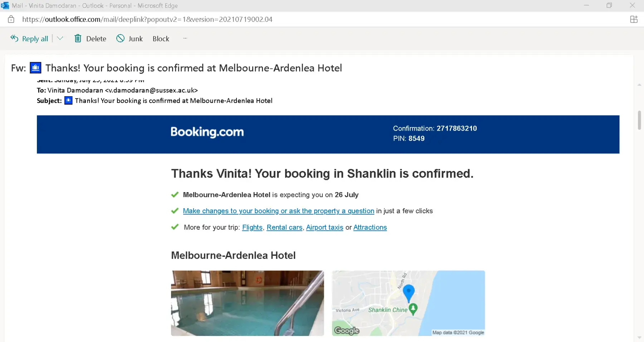The height and width of the screenshot is (342, 644).
Task: Click the Edge app icon at address bar end
Action: pos(634,19)
